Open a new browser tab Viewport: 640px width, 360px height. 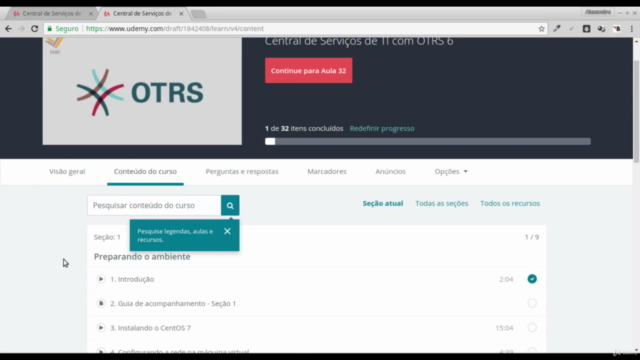pyautogui.click(x=198, y=14)
